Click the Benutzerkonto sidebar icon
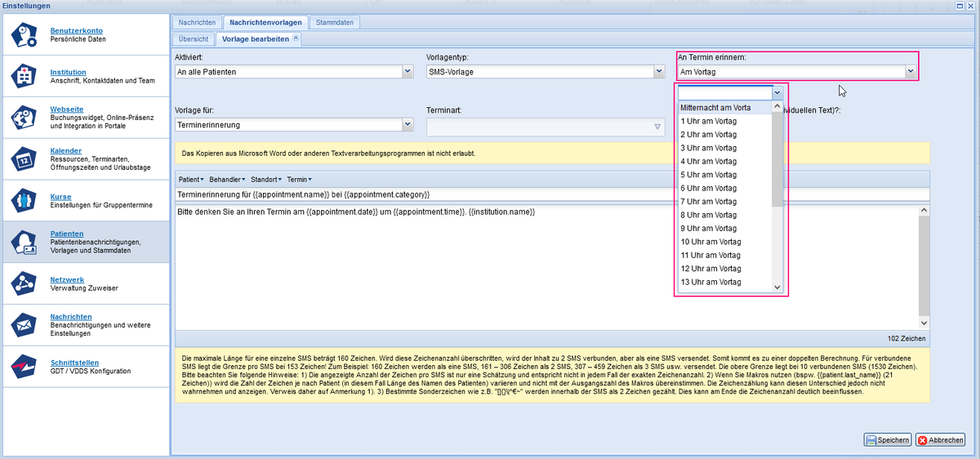 [x=24, y=36]
